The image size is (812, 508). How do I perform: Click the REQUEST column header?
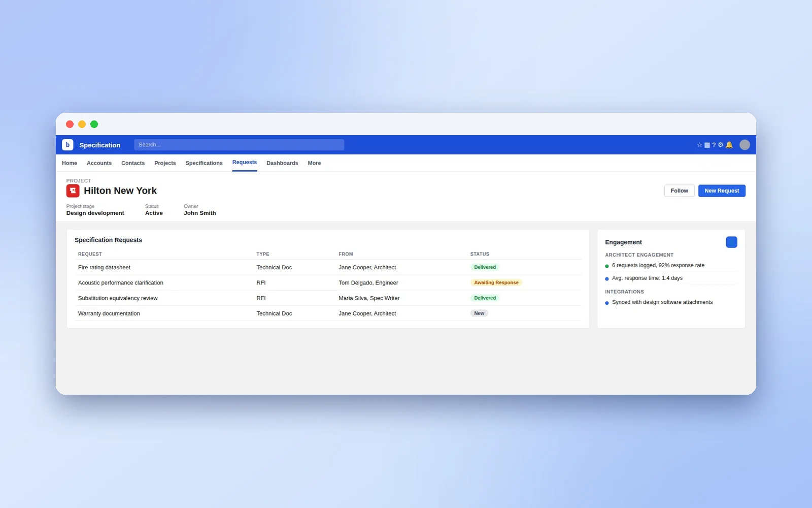[x=90, y=254]
